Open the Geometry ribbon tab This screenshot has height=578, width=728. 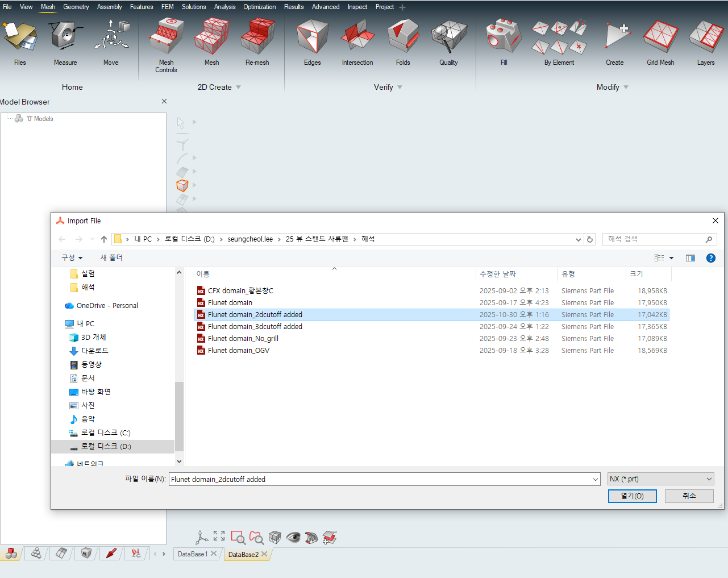pyautogui.click(x=76, y=7)
